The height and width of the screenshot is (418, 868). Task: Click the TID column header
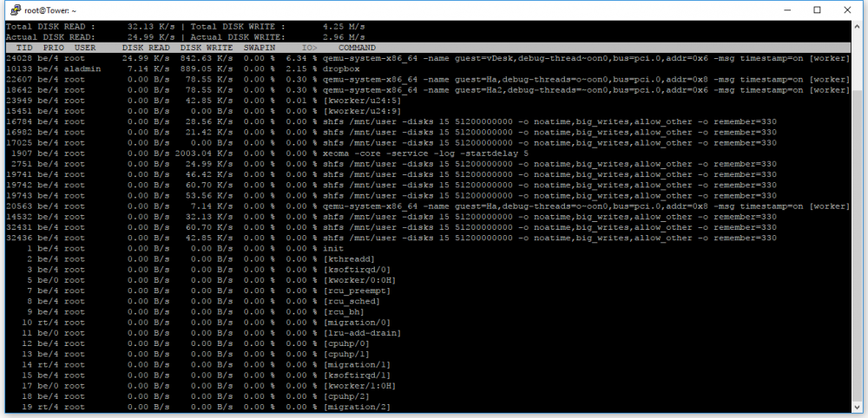click(24, 48)
